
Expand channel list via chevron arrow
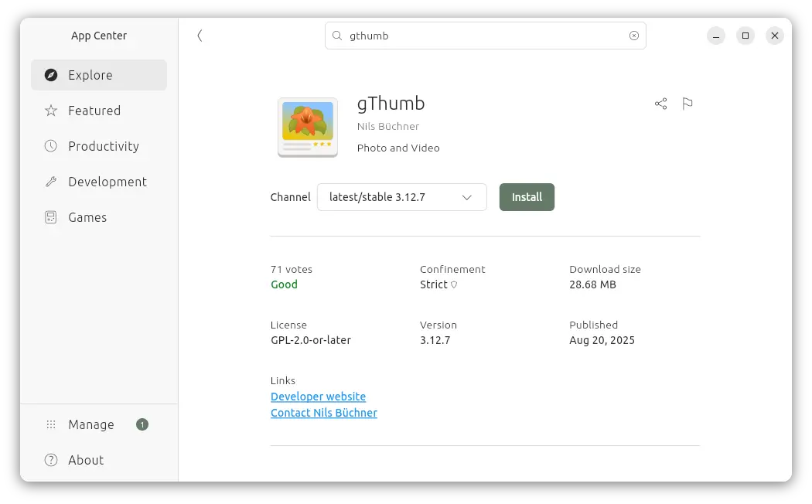coord(466,198)
